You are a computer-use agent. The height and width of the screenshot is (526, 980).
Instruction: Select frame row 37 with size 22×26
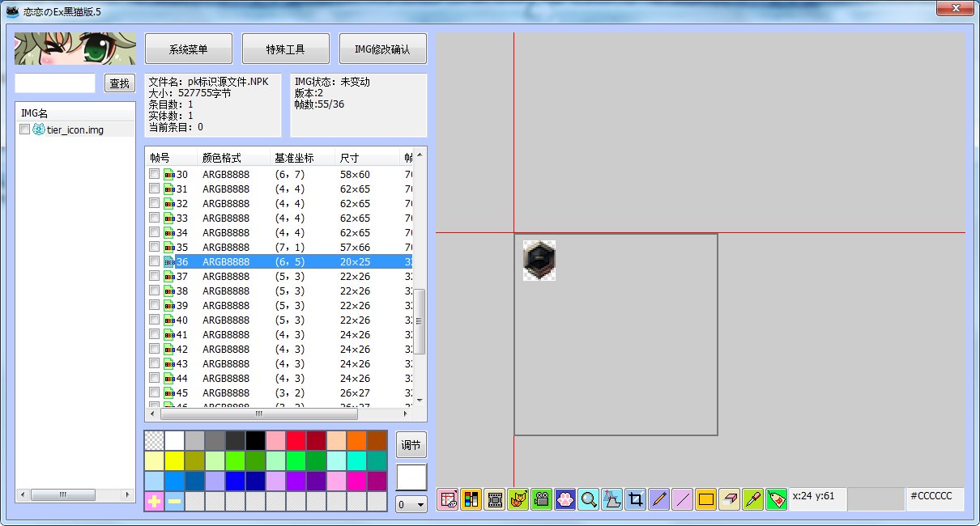(279, 276)
